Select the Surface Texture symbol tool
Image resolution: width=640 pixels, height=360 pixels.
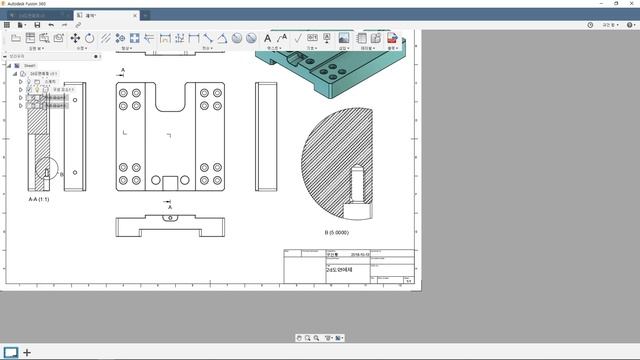point(298,38)
